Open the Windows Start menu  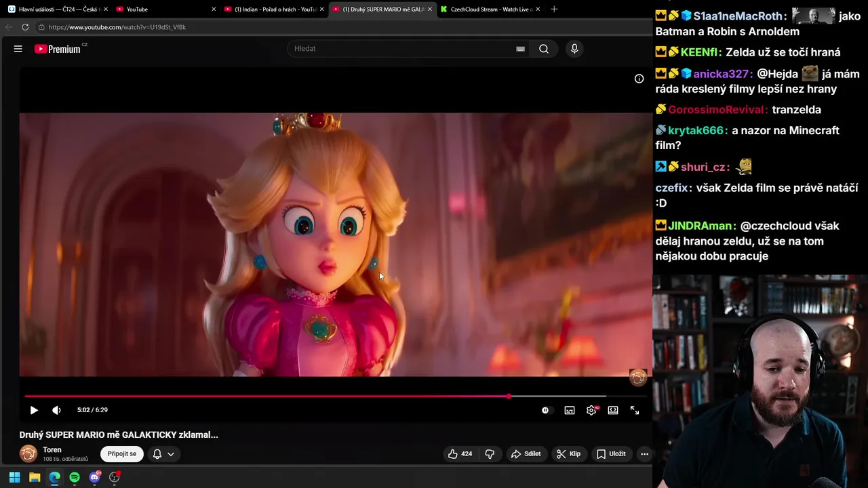coord(14,477)
